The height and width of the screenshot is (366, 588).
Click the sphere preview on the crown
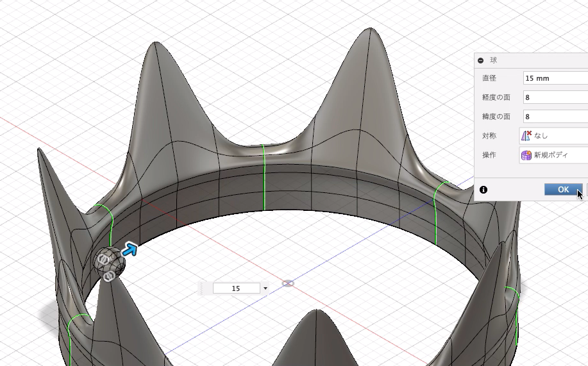[110, 263]
